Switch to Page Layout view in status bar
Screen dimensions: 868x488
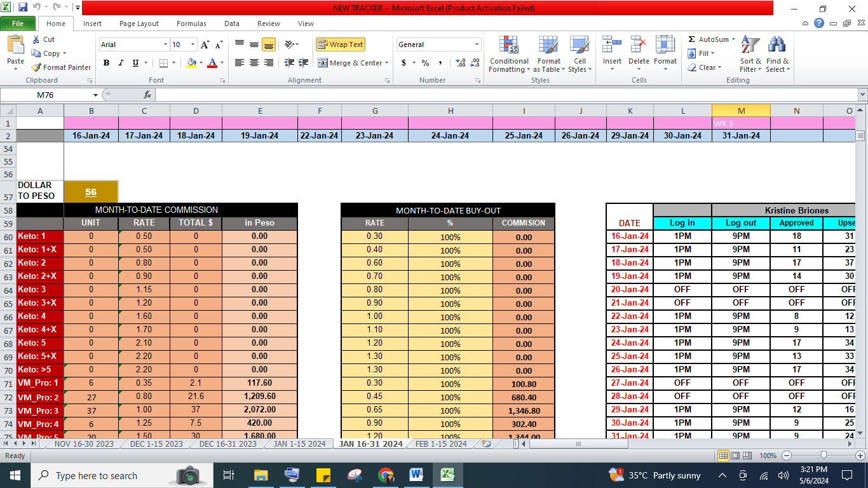tap(736, 456)
